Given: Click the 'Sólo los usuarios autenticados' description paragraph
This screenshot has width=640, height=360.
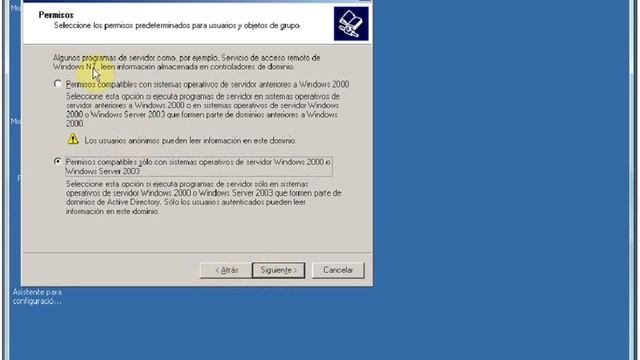Looking at the screenshot, I should pos(204,198).
